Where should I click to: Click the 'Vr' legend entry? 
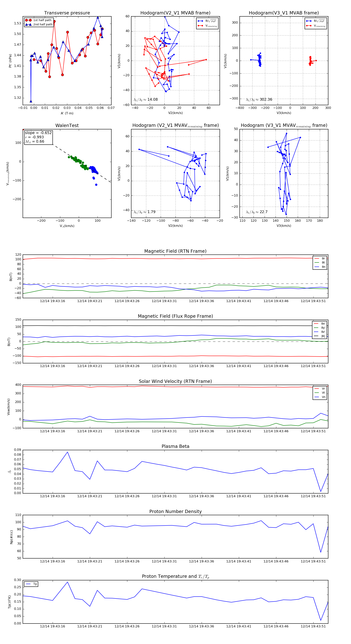(320, 389)
